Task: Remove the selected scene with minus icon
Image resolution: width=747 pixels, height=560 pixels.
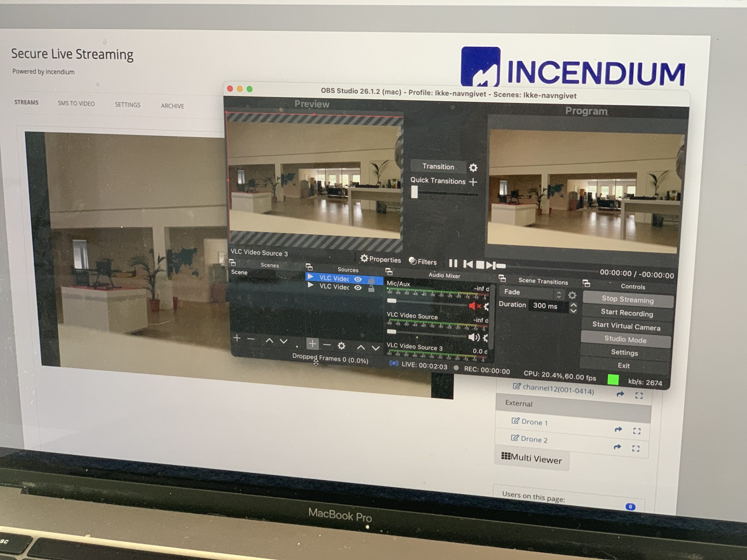Action: pyautogui.click(x=251, y=339)
